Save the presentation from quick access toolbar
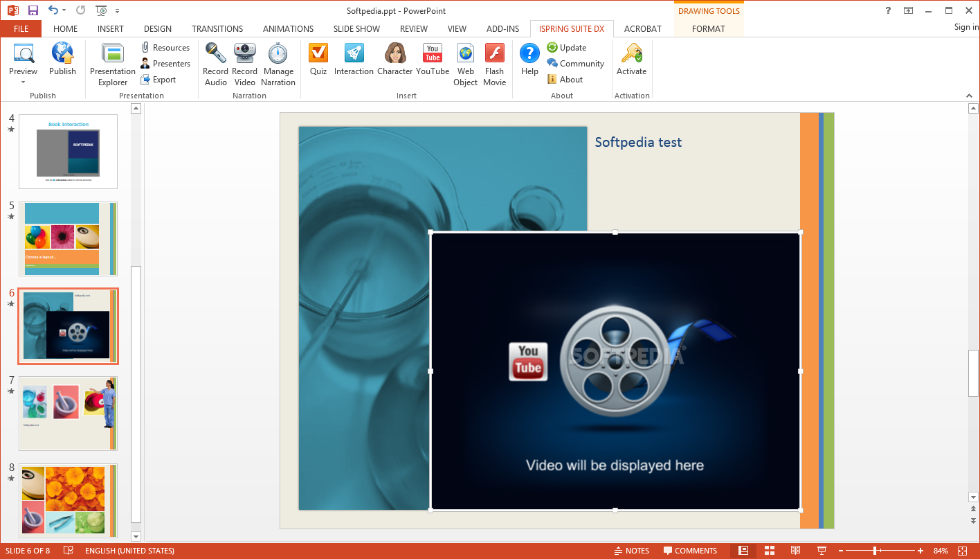980x559 pixels. click(33, 10)
